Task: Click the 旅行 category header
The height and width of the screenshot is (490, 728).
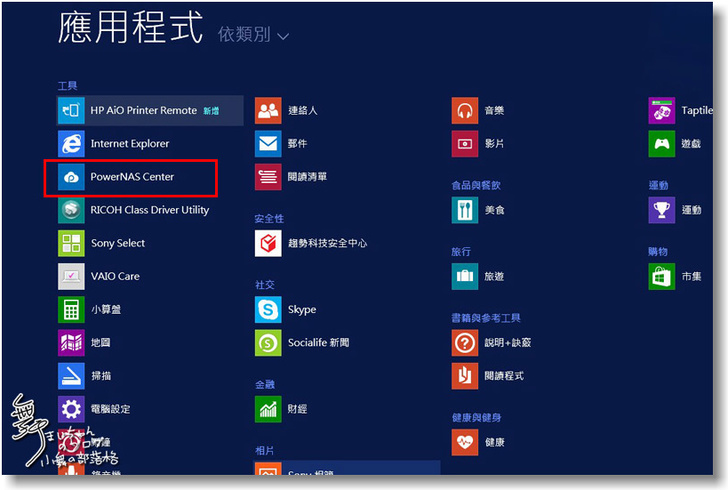Action: point(461,252)
